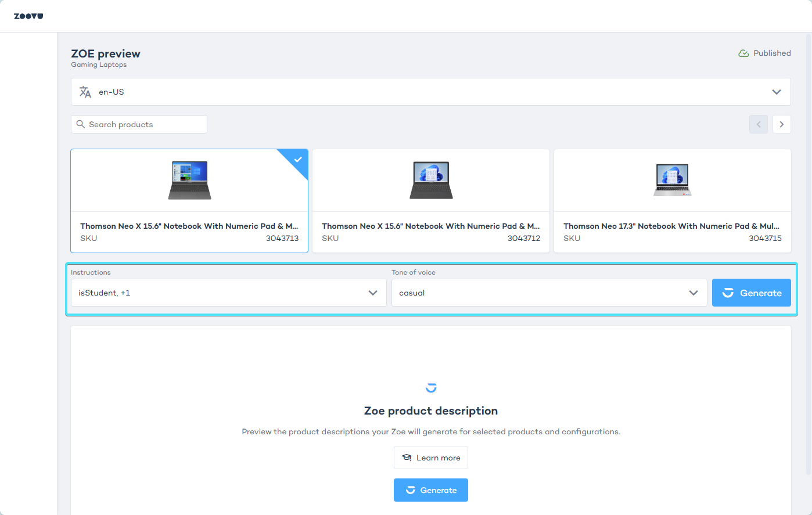Click the Zoovu logo
The width and height of the screenshot is (812, 515).
(28, 16)
